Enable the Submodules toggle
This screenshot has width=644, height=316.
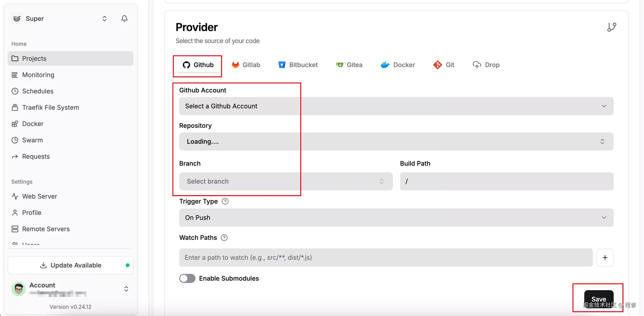(187, 278)
